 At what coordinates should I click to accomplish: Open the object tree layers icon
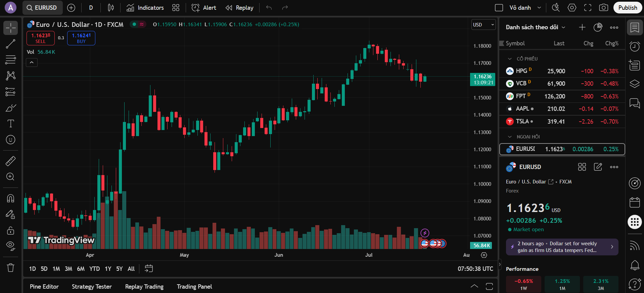pyautogui.click(x=635, y=83)
